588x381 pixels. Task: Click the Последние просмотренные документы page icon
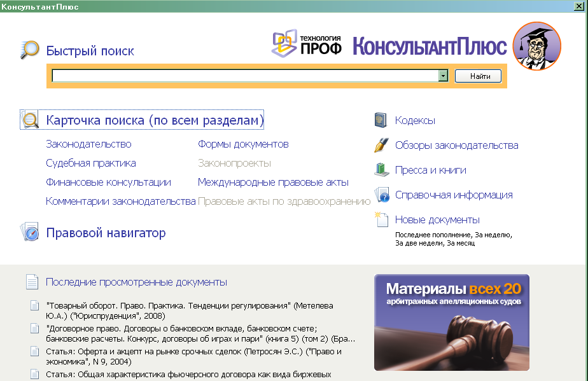pos(32,282)
